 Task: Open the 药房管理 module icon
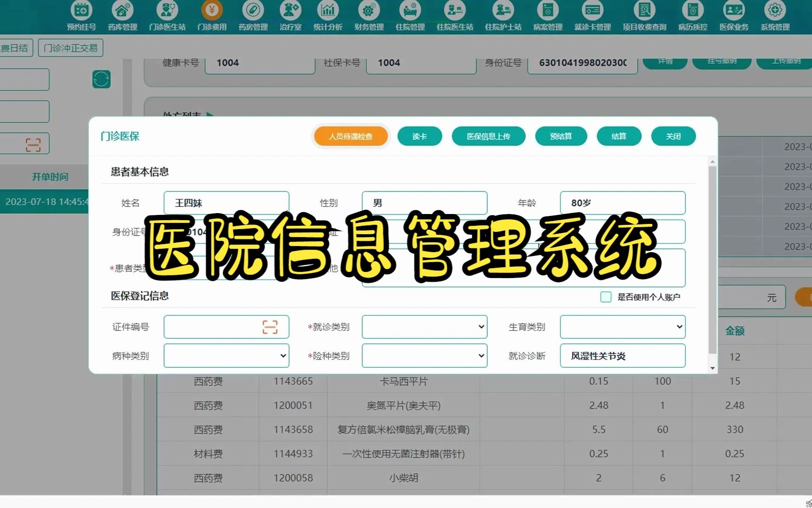253,10
